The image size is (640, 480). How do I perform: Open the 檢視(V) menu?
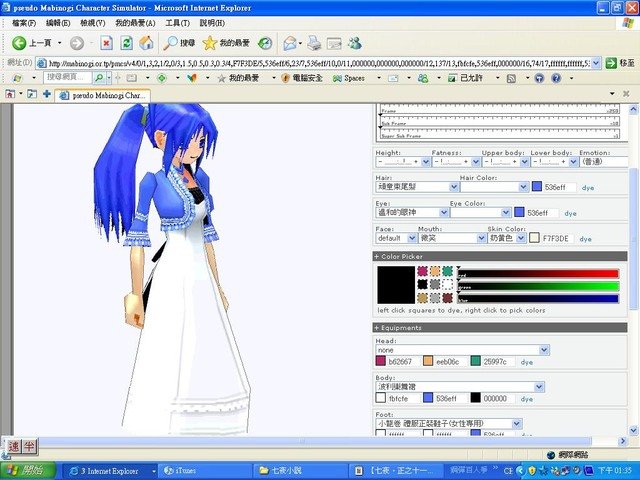(93, 23)
